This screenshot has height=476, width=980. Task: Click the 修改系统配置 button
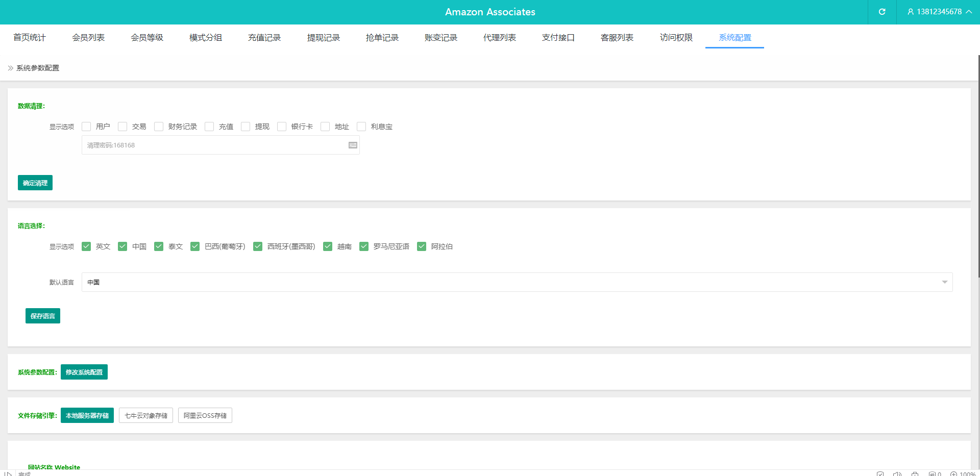(84, 372)
